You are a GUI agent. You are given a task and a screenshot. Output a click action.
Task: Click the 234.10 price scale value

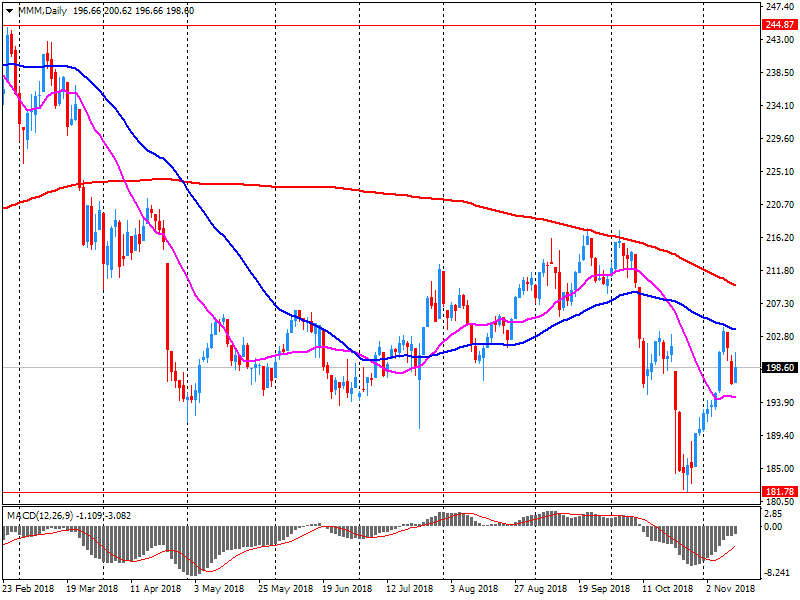pyautogui.click(x=780, y=106)
